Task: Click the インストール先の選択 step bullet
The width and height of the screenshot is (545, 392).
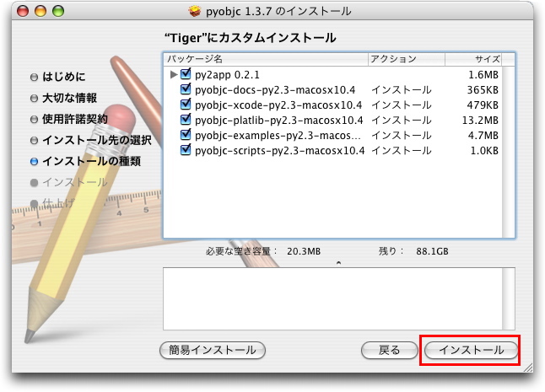Action: 34,140
